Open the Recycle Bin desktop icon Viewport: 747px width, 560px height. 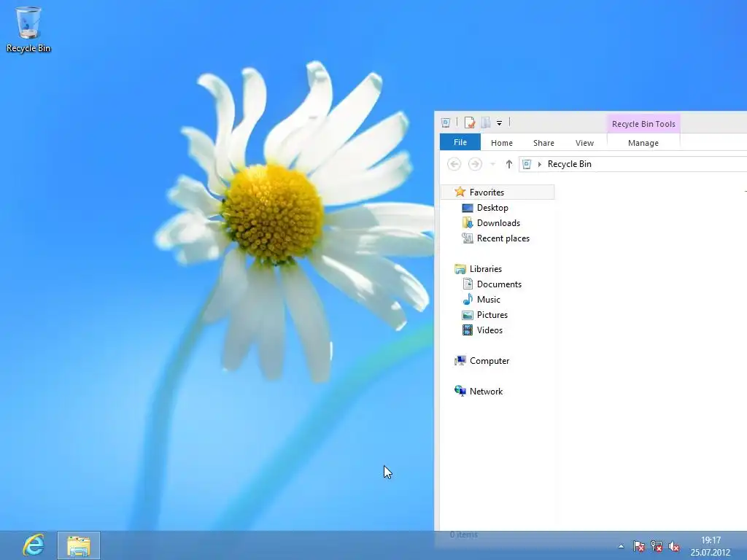[28, 29]
